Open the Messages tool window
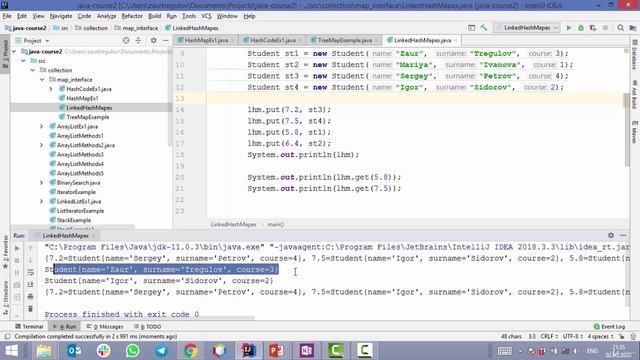 (x=105, y=327)
